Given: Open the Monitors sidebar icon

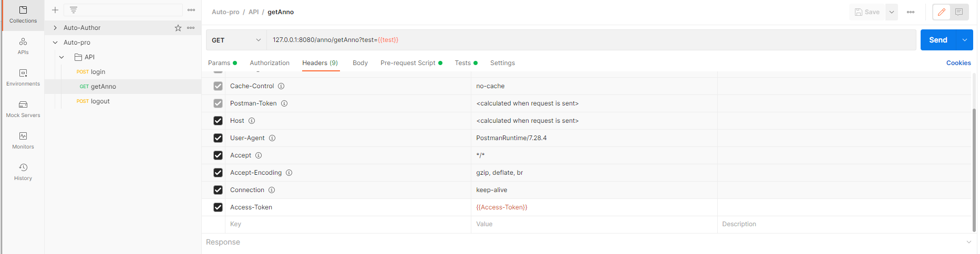Looking at the screenshot, I should 23,141.
